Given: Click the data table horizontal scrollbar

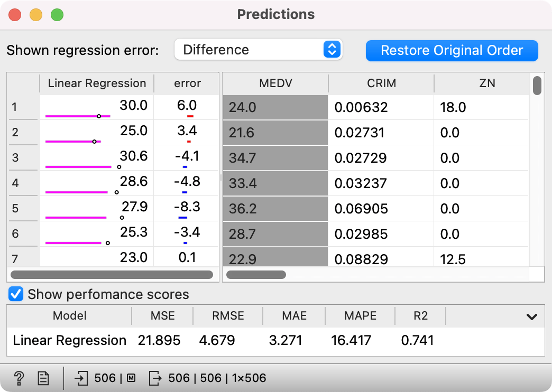Looking at the screenshot, I should point(256,275).
